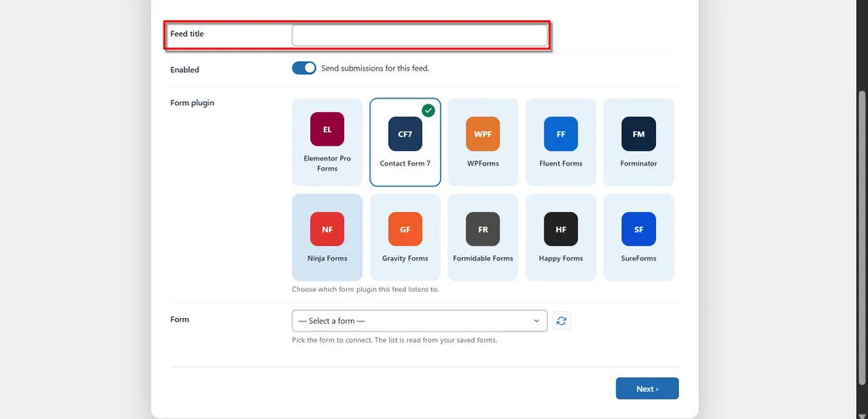868x419 pixels.
Task: Select the Ninja Forms NF icon
Action: [x=327, y=229]
